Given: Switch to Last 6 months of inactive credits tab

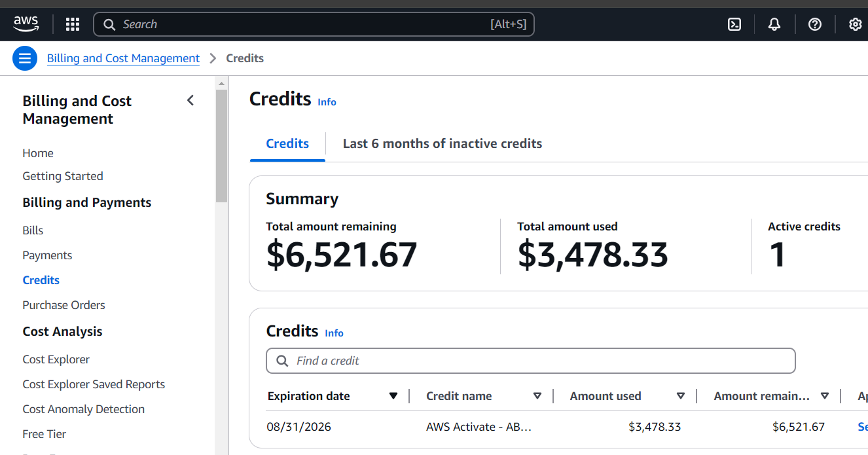Looking at the screenshot, I should tap(443, 143).
